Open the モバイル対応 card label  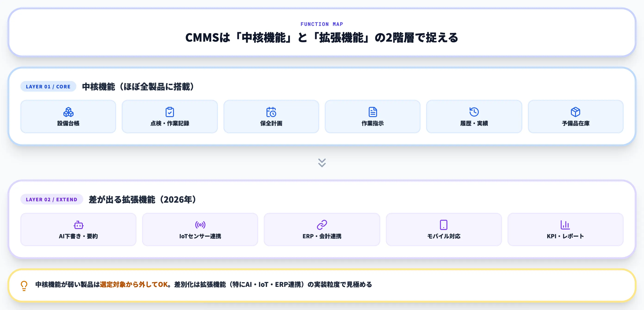click(444, 236)
